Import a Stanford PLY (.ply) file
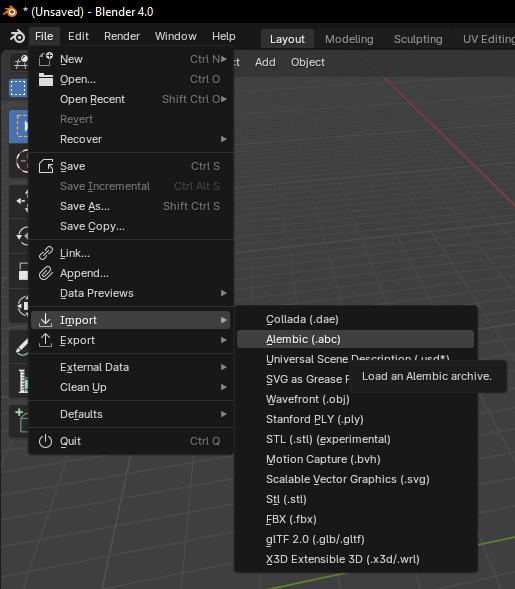 [x=355, y=419]
